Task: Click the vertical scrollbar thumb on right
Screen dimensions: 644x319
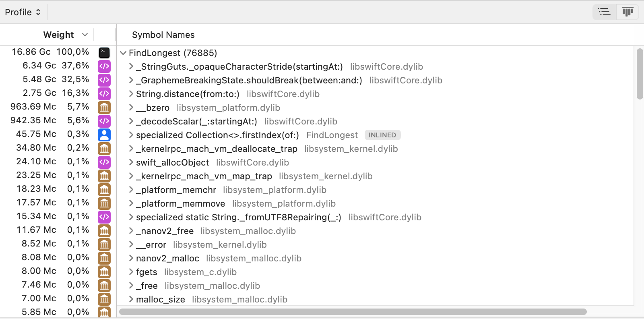Action: 640,74
